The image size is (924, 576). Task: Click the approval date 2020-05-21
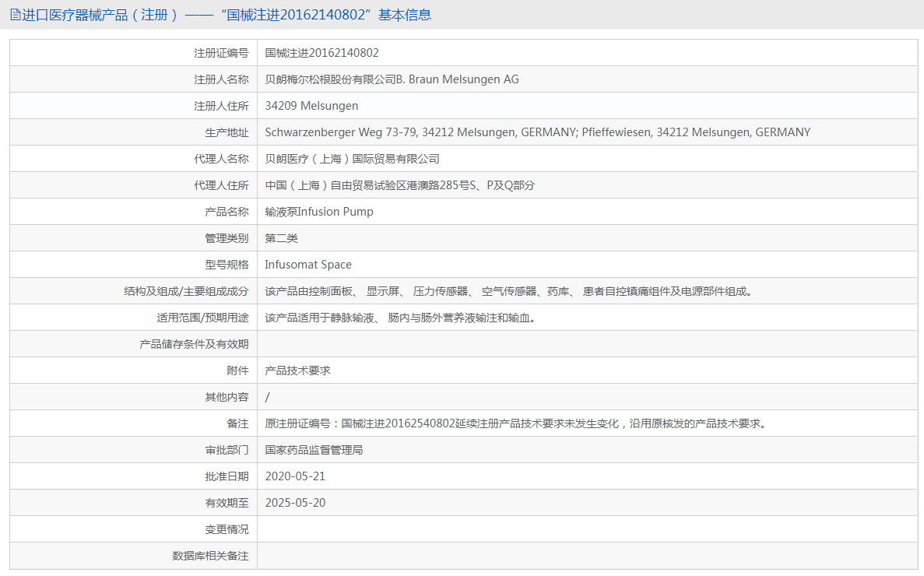[x=295, y=476]
